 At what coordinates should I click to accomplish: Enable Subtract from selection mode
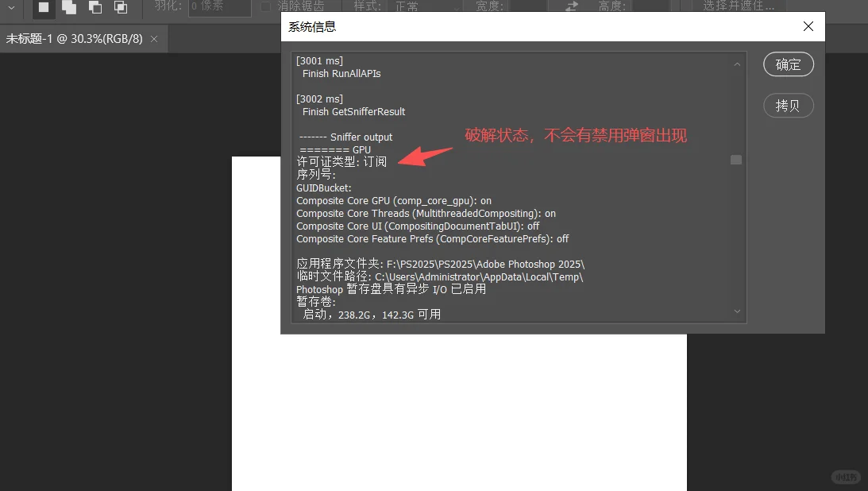click(x=95, y=8)
